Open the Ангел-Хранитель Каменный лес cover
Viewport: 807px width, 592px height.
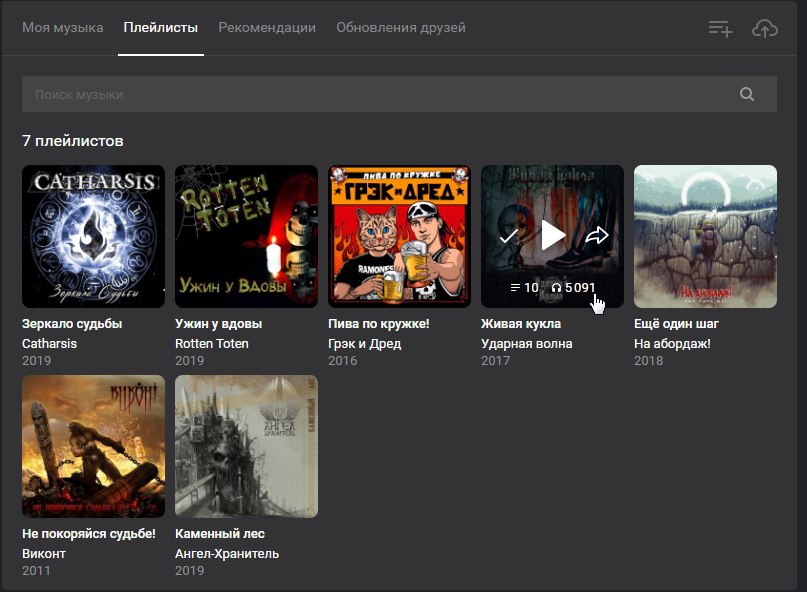coord(247,446)
